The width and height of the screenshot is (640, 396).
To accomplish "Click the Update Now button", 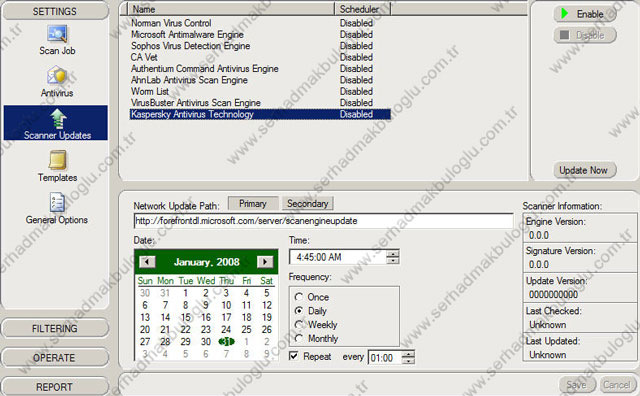I will coord(585,170).
